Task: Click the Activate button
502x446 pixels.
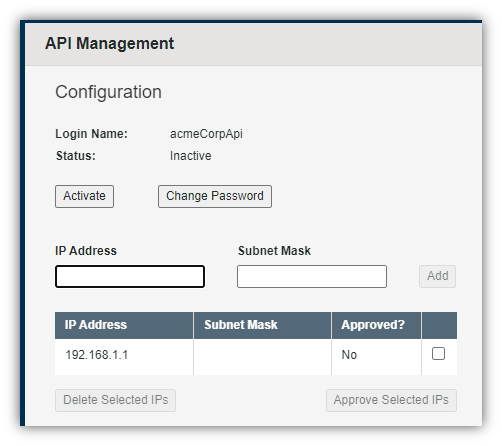Action: (x=84, y=196)
